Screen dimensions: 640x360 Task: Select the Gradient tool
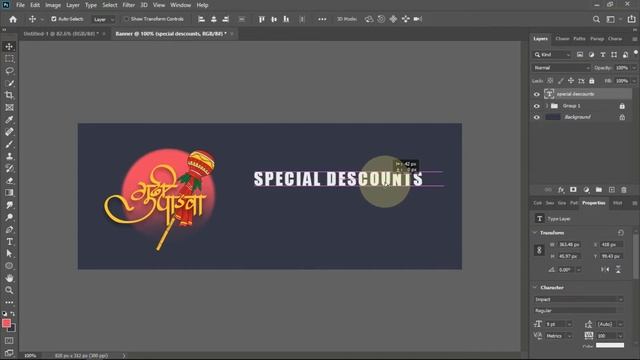click(x=9, y=193)
